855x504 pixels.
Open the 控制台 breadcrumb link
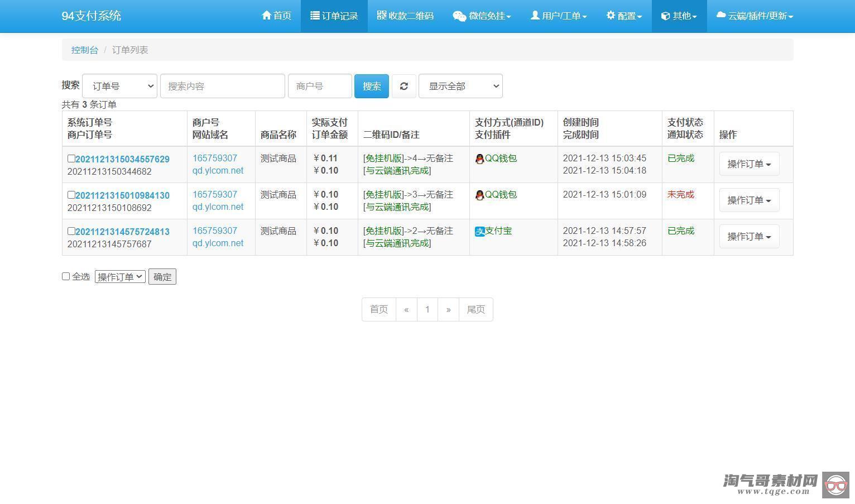click(85, 50)
